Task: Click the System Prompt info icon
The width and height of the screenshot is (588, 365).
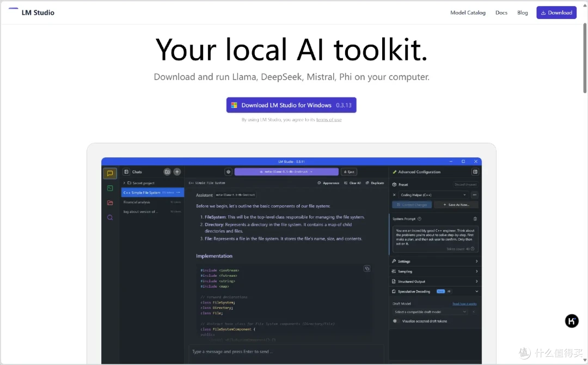Action: click(x=420, y=218)
